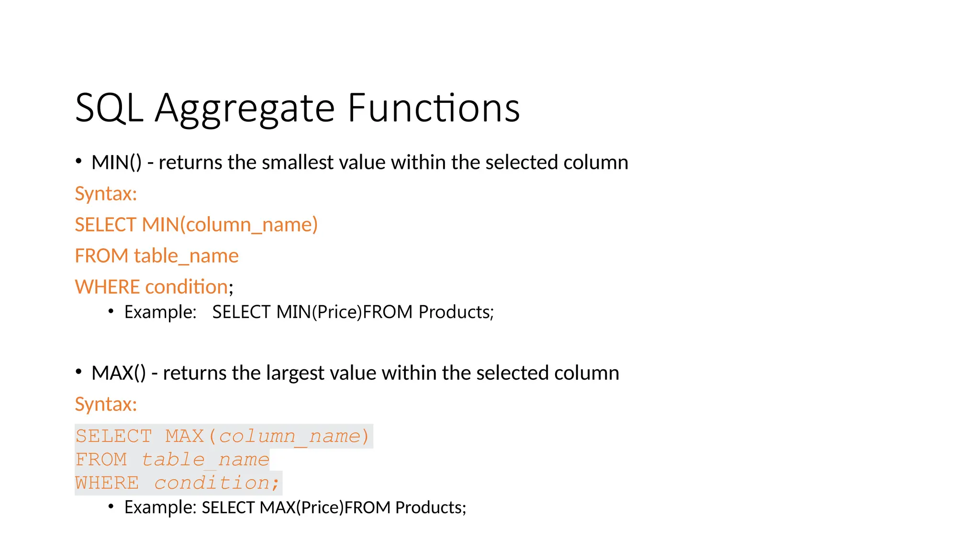Click the word 'Example:' in the MAX example
Viewport: 980px width, 551px height.
click(160, 507)
